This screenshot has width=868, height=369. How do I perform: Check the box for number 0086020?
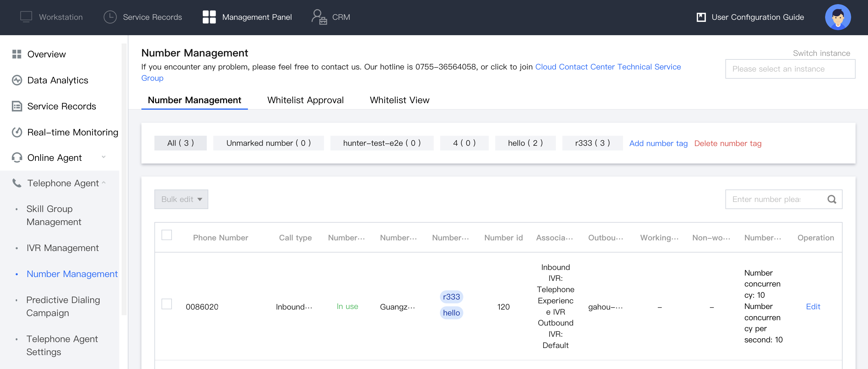click(167, 304)
